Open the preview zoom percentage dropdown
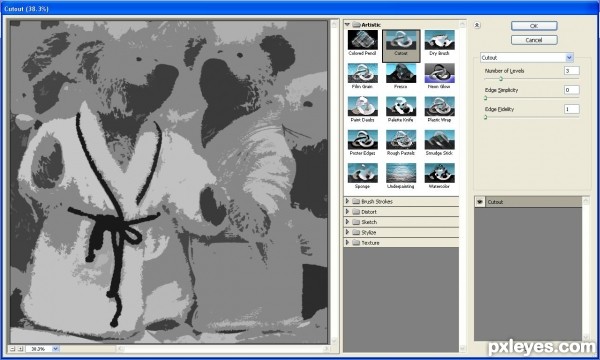The width and height of the screenshot is (600, 360). [x=55, y=349]
